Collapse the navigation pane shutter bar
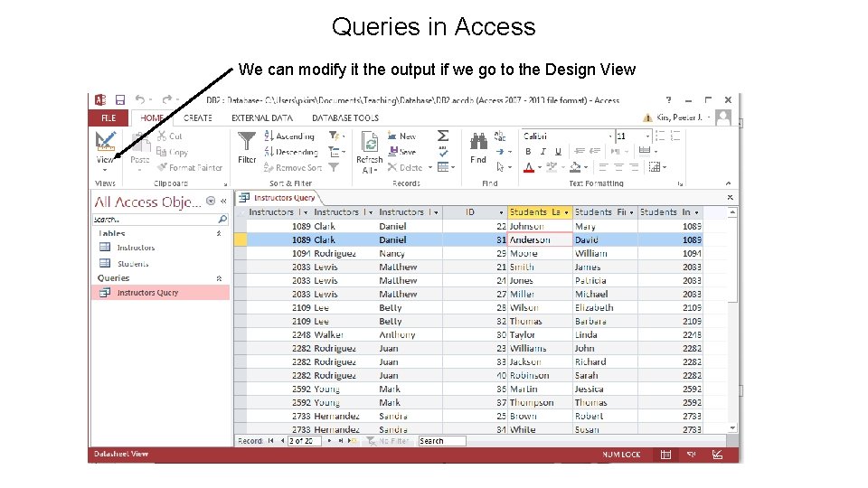 pos(223,202)
